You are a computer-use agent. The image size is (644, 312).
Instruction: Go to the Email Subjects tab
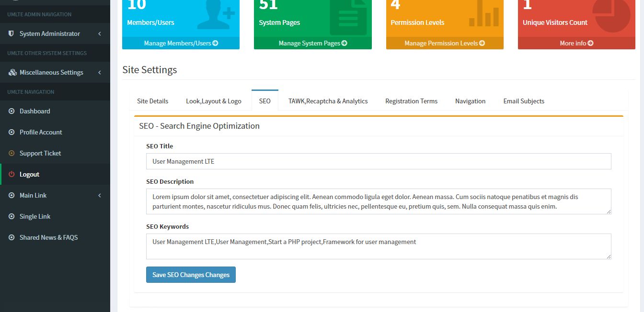[523, 101]
